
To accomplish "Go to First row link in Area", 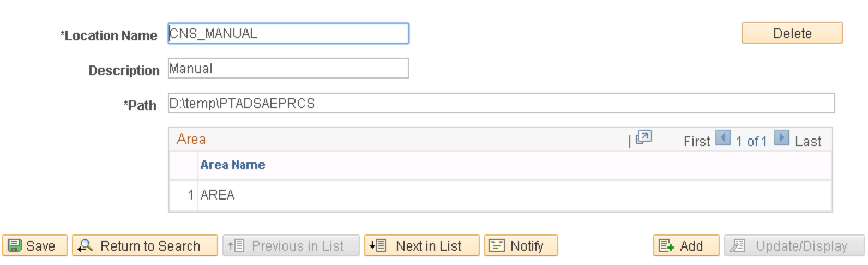I will click(x=697, y=141).
